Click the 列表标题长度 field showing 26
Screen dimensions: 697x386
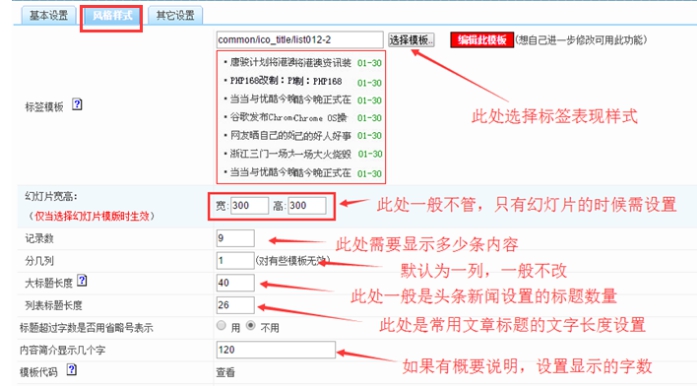(235, 305)
